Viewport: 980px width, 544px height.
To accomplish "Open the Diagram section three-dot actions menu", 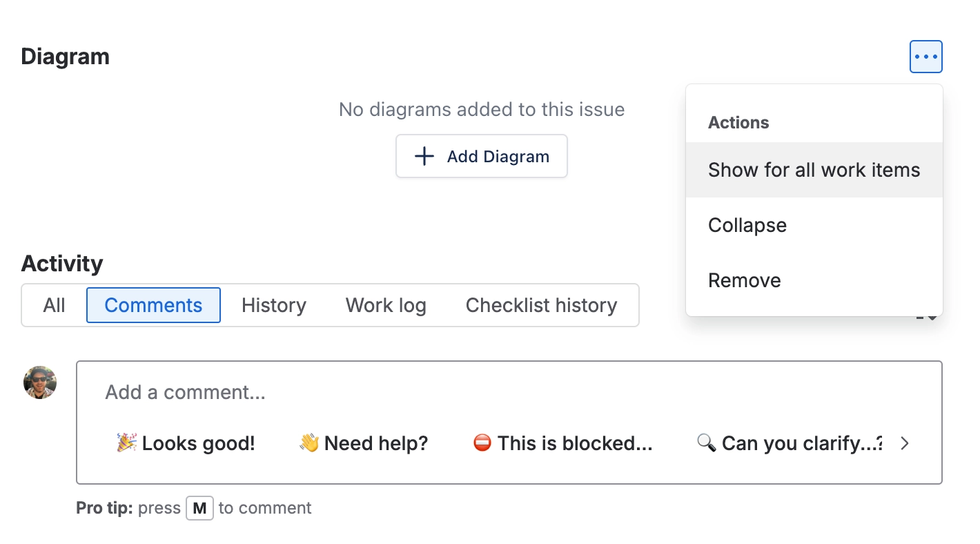I will pyautogui.click(x=925, y=57).
